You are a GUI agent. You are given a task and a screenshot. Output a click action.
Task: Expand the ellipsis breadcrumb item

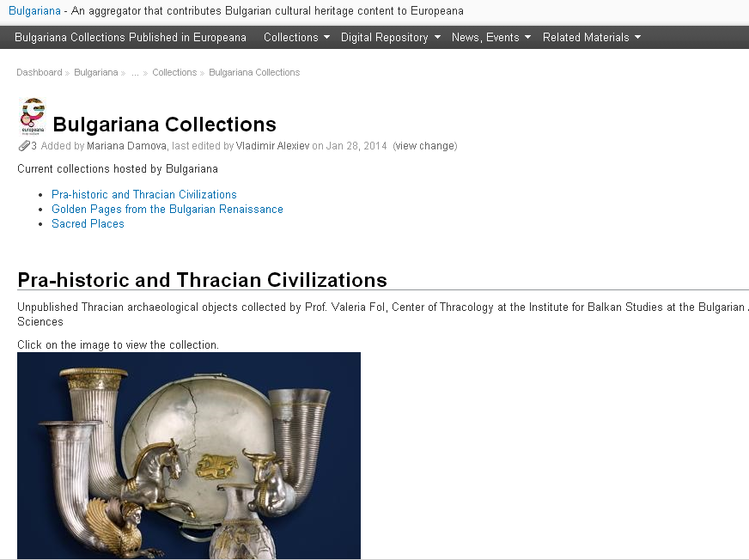(135, 73)
